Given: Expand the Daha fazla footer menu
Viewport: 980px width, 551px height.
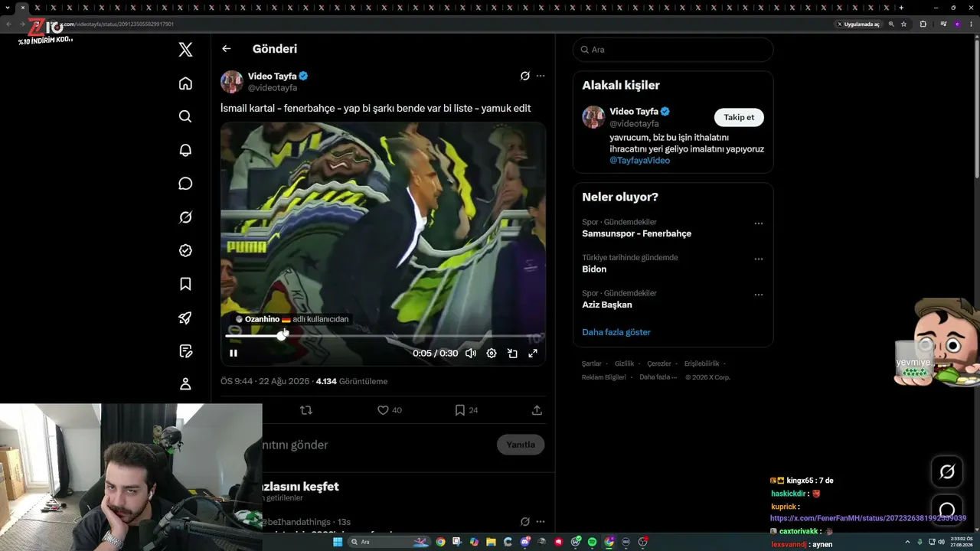Looking at the screenshot, I should (658, 377).
